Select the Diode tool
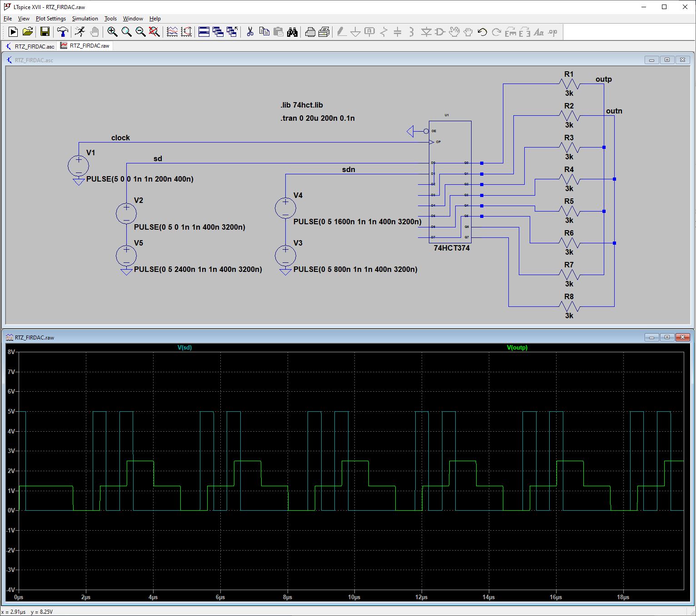 (x=426, y=32)
